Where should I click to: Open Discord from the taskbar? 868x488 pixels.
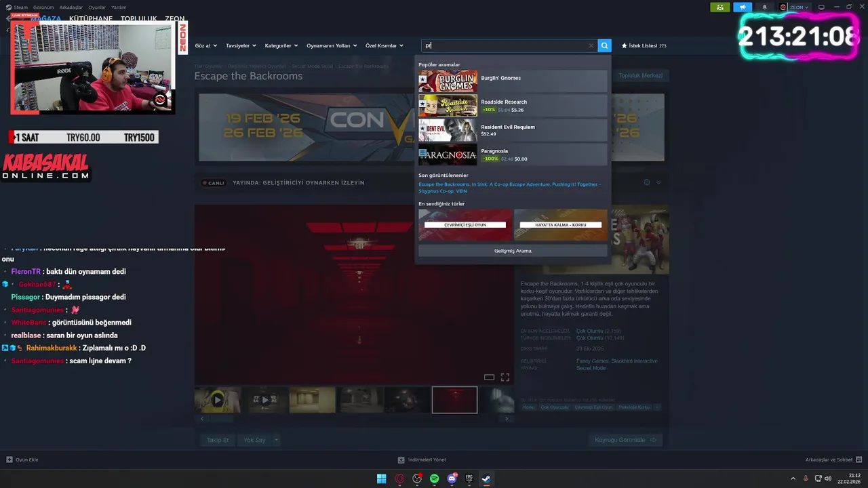click(452, 479)
